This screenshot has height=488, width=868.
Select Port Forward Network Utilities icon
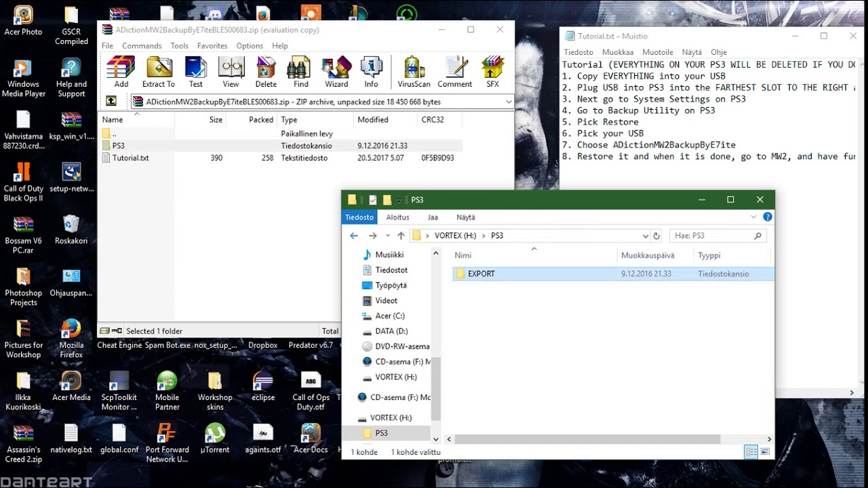(x=167, y=443)
